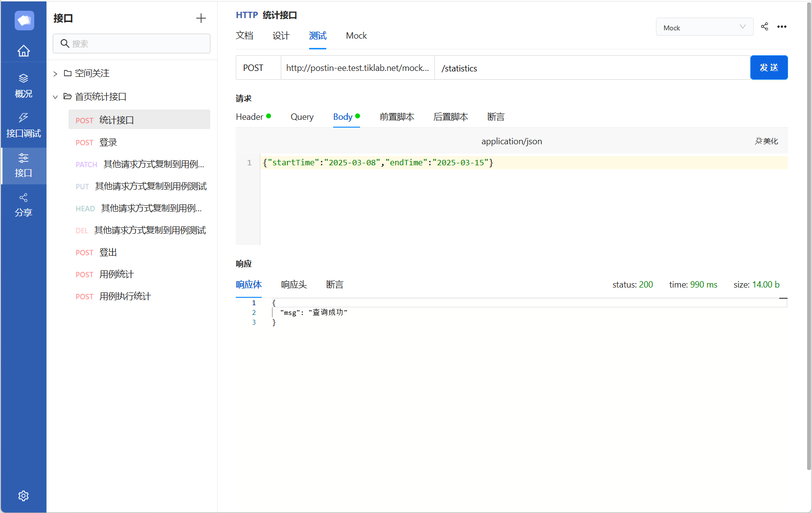812x513 pixels.
Task: Click the "msg": "查询成功" response line
Action: [314, 312]
